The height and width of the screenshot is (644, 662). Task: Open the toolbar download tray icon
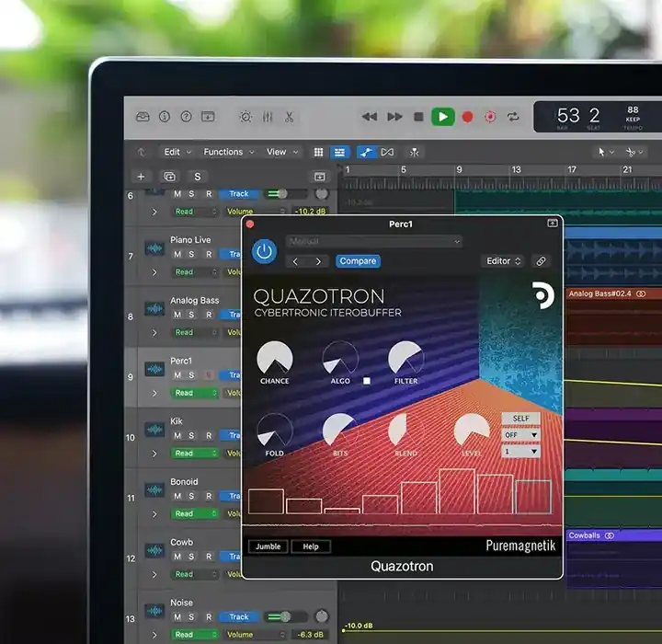[x=208, y=117]
